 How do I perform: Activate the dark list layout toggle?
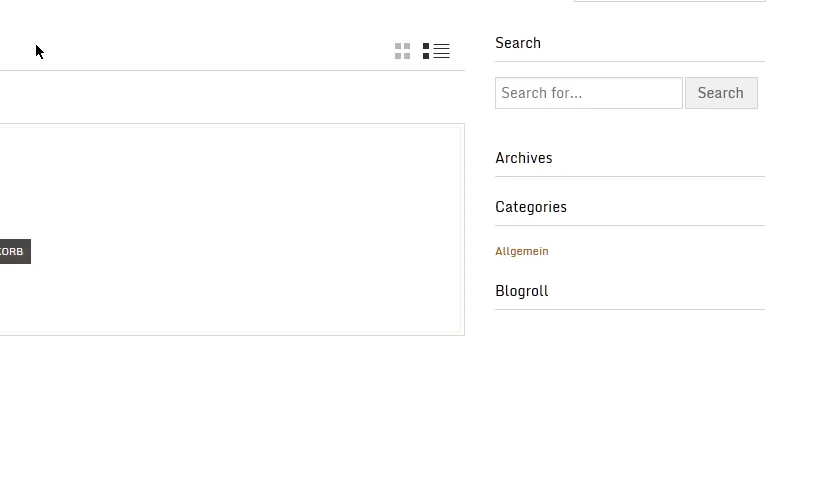click(436, 51)
